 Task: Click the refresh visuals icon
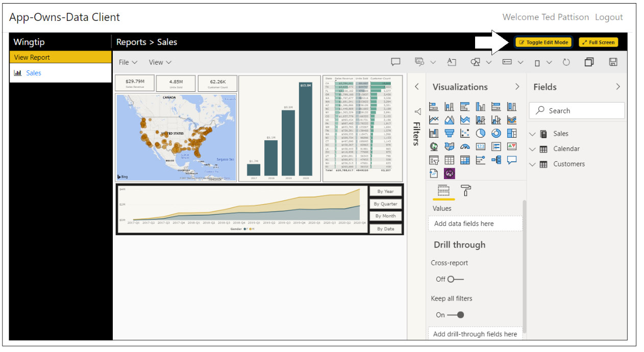[x=566, y=62]
